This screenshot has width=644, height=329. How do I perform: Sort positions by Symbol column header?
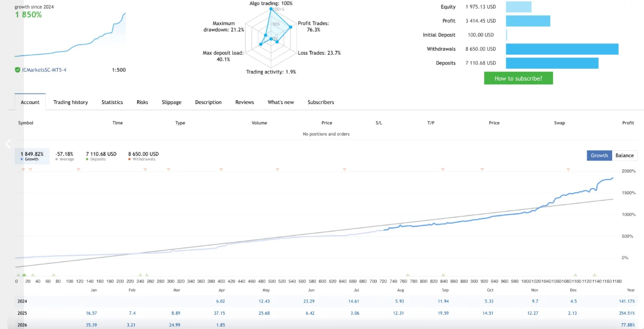click(26, 123)
